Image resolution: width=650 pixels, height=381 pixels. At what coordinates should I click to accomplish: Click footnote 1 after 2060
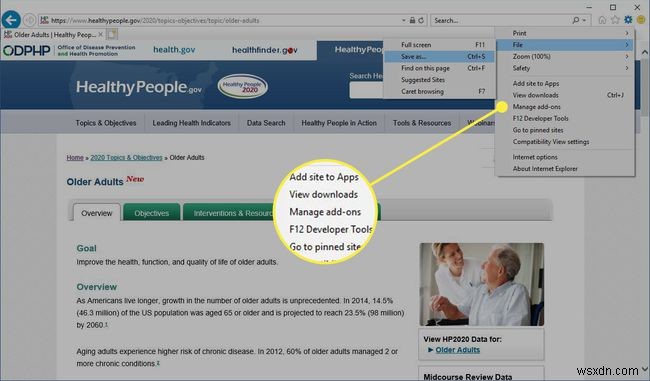(x=106, y=324)
